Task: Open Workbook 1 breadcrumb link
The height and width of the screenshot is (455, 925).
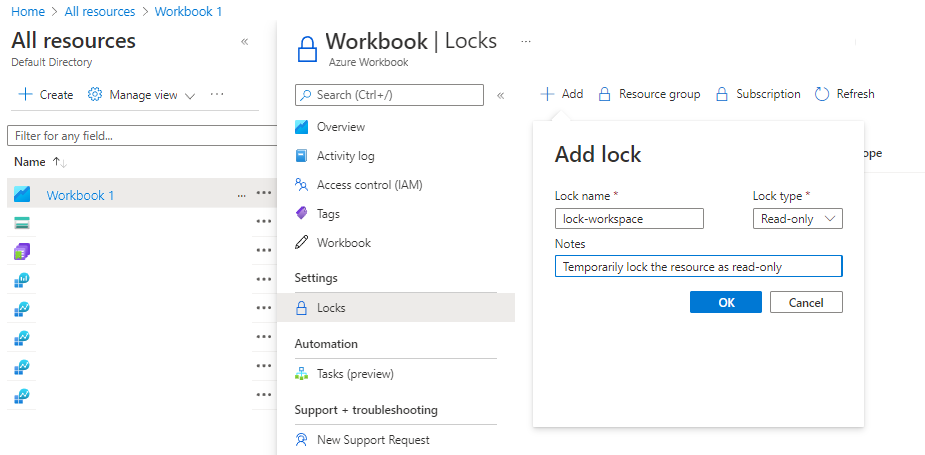Action: (x=188, y=11)
